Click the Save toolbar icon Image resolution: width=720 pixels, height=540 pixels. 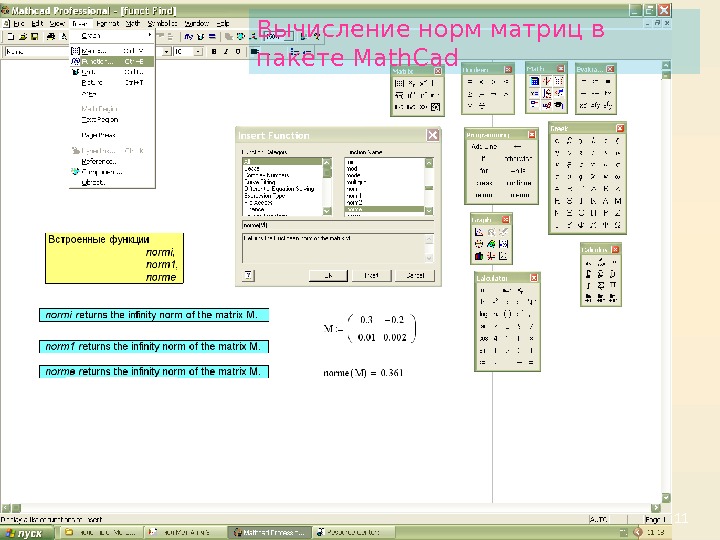pos(34,36)
